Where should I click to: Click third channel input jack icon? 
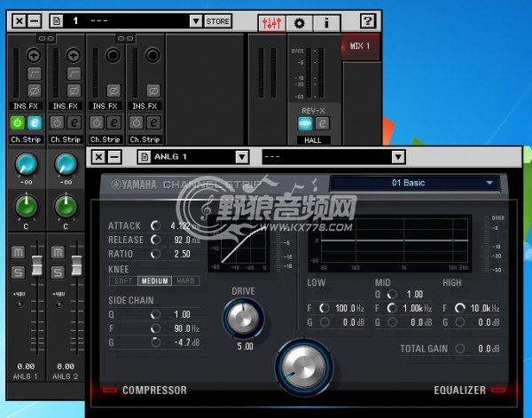[x=113, y=55]
